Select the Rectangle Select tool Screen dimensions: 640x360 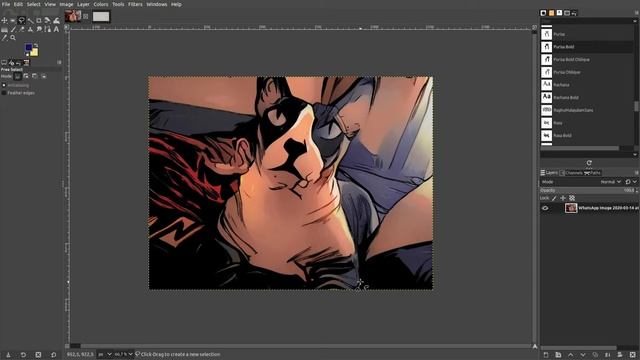[13, 20]
